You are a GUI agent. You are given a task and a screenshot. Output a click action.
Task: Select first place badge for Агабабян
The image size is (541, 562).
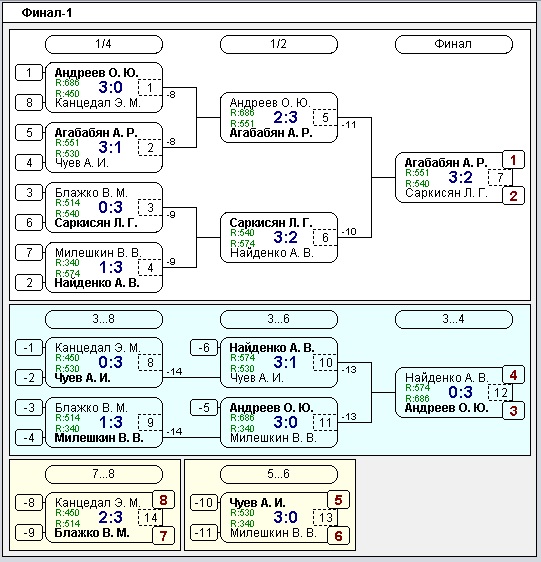point(513,160)
